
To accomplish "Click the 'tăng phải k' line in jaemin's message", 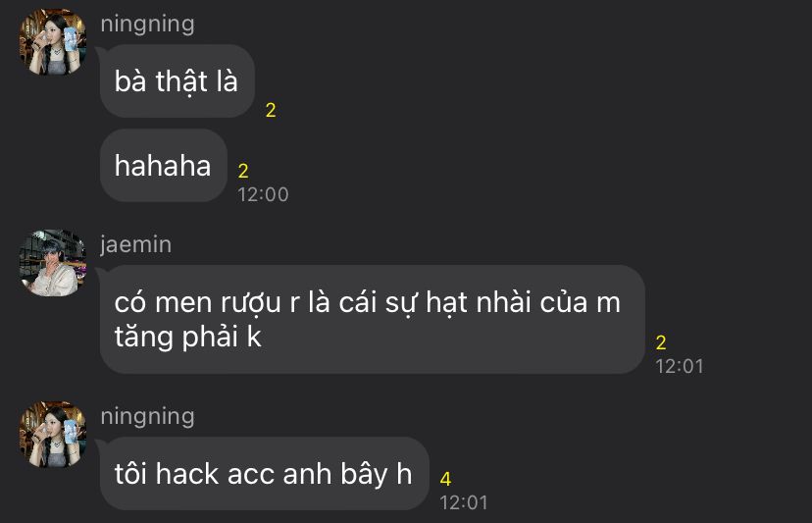I will point(188,337).
